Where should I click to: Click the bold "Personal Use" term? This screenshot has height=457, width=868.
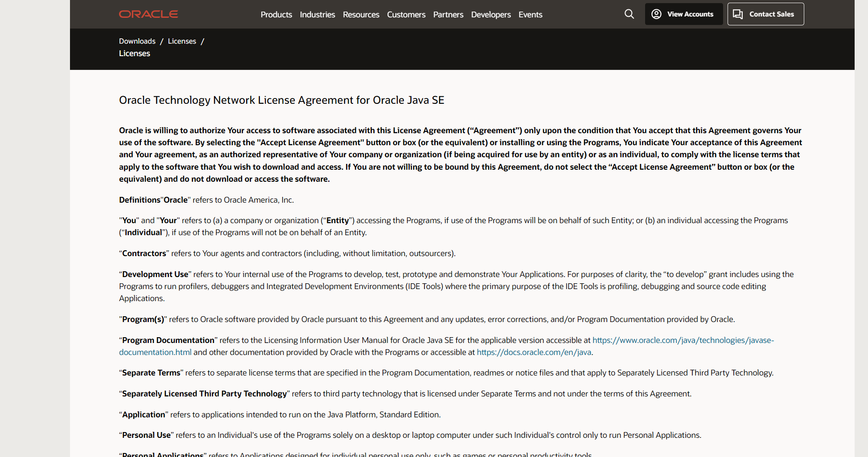tap(146, 435)
